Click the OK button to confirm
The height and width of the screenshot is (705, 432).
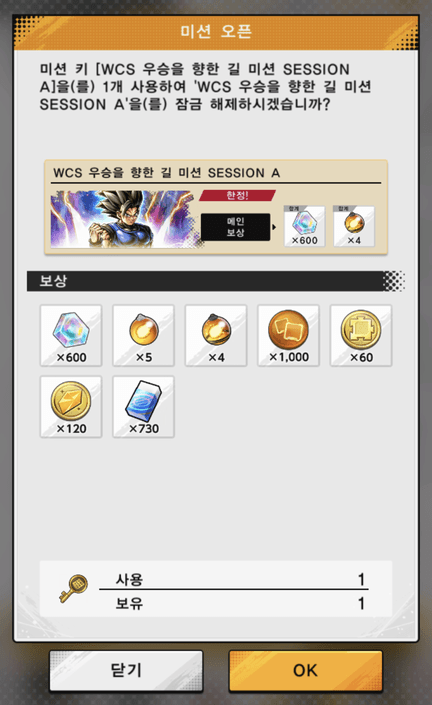pyautogui.click(x=306, y=670)
